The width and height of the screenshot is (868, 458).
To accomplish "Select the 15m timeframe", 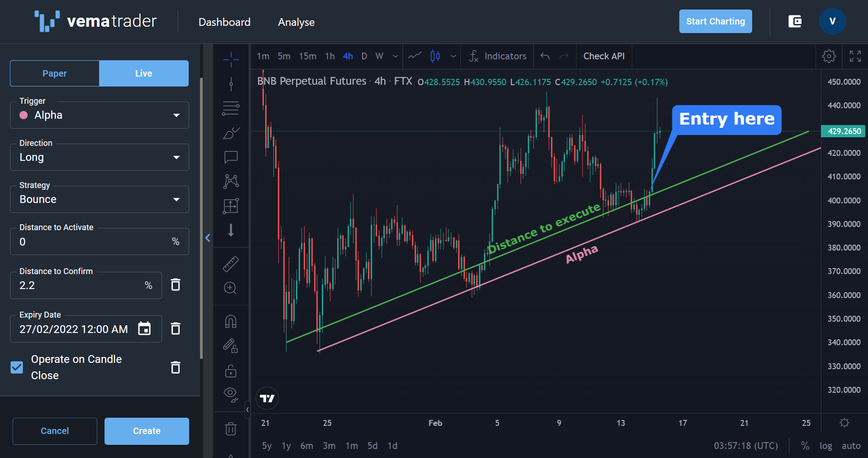I will click(308, 56).
